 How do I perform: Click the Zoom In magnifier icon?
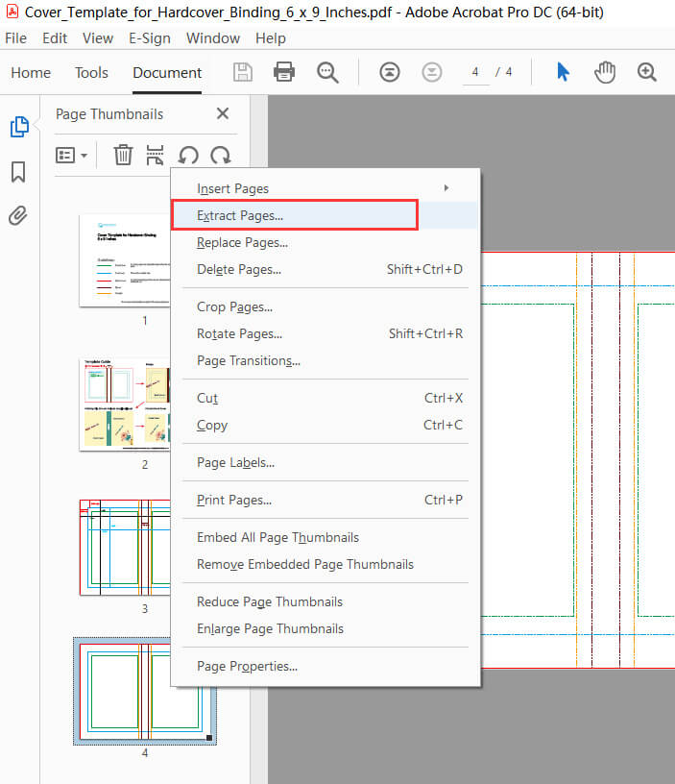(x=647, y=73)
